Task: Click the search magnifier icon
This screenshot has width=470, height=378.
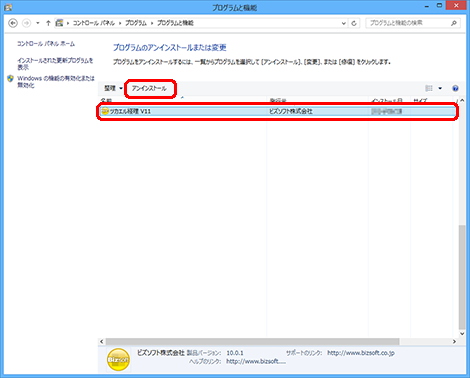Action: pos(454,23)
